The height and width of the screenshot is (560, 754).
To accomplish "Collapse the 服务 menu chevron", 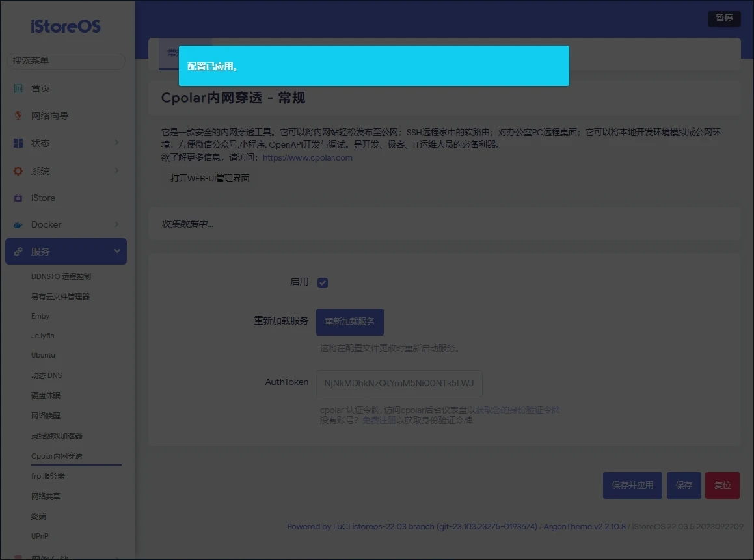I will tap(117, 251).
